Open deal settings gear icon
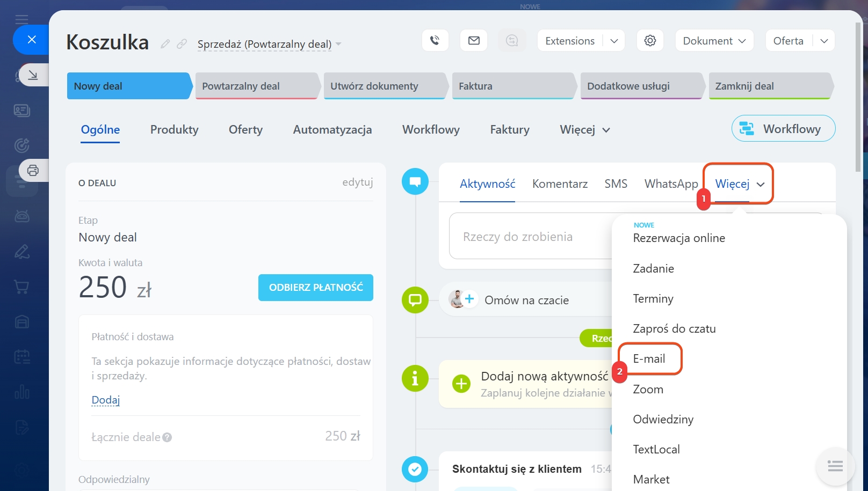Image resolution: width=868 pixels, height=491 pixels. pyautogui.click(x=650, y=41)
